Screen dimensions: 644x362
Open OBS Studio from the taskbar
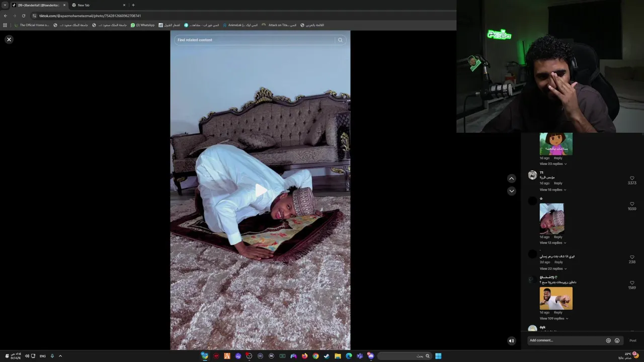[249, 356]
